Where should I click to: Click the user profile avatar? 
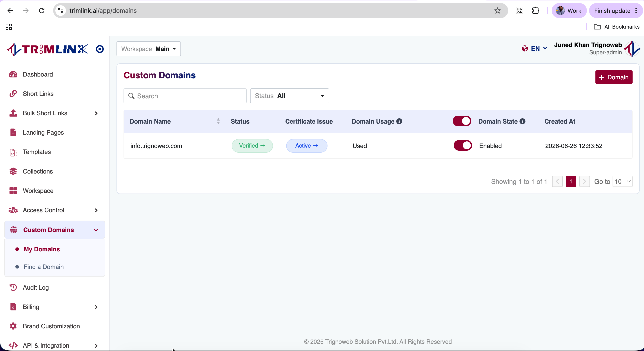click(x=632, y=49)
